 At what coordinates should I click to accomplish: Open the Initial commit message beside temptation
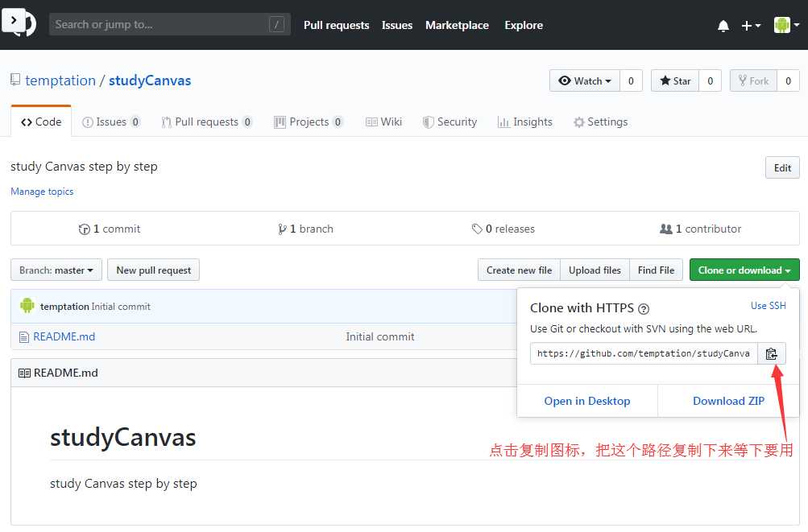121,307
